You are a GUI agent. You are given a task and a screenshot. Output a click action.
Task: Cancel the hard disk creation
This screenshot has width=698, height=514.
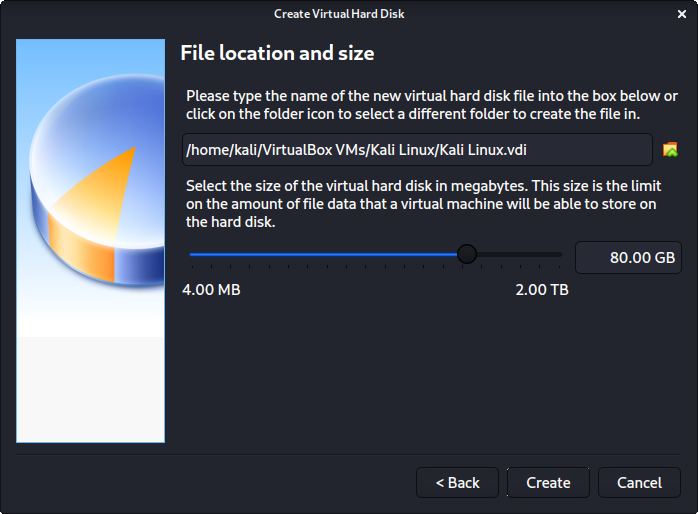point(639,482)
